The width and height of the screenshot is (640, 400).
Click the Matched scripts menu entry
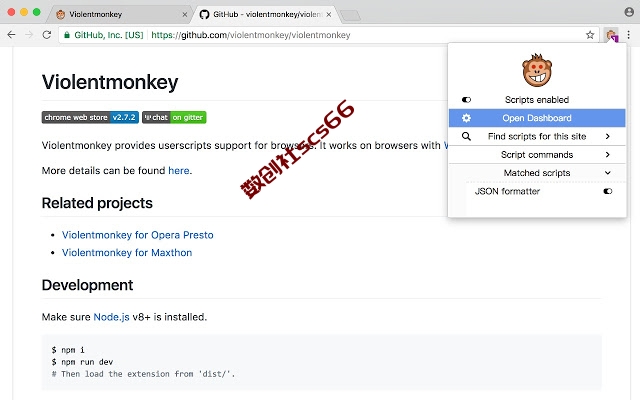point(537,173)
